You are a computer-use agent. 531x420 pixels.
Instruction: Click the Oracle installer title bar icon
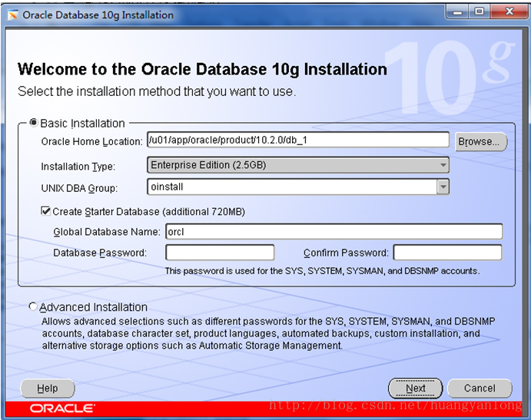click(x=12, y=15)
